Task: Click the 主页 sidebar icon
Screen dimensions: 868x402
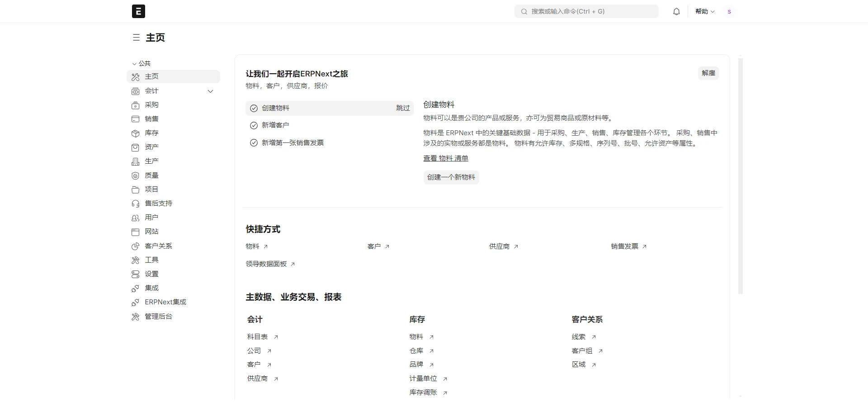Action: tap(135, 77)
